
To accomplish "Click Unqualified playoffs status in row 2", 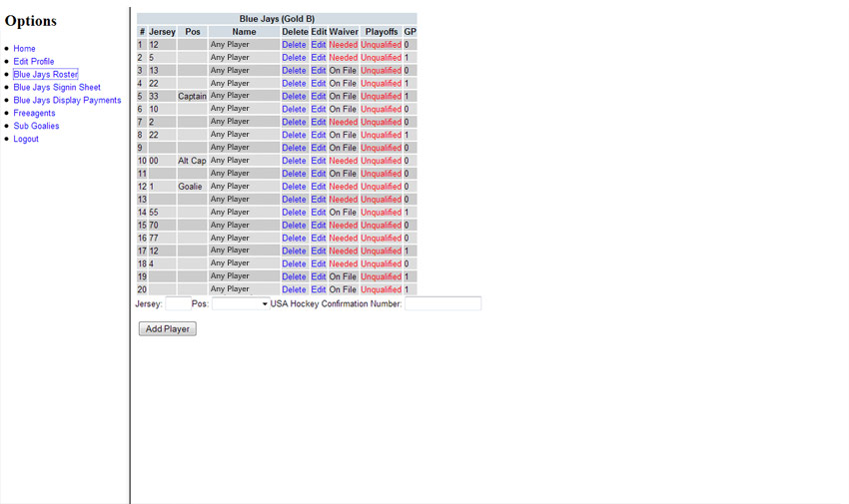I will tap(382, 58).
